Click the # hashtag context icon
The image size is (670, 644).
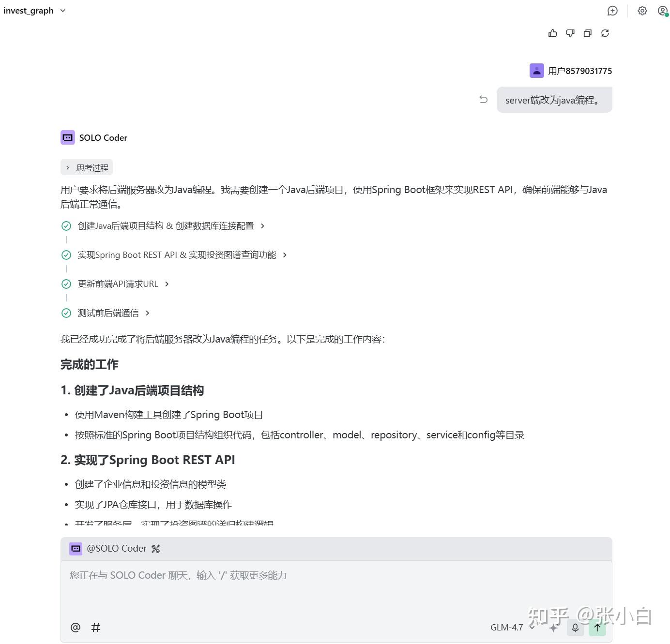coord(96,628)
